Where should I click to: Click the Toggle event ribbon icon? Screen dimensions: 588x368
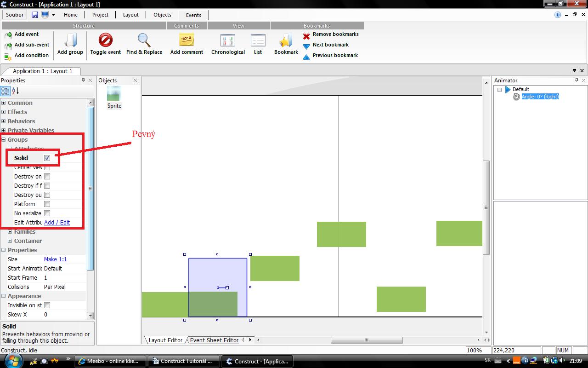106,40
